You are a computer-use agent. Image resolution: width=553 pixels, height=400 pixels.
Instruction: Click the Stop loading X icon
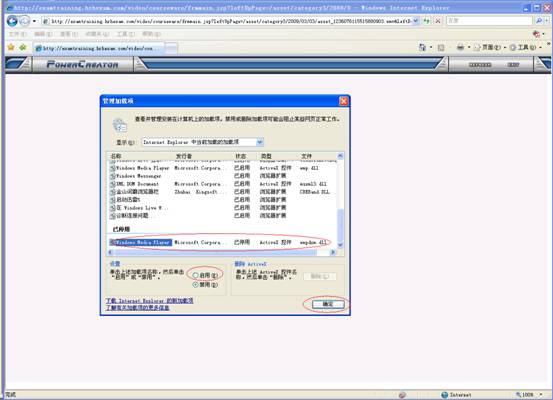[x=438, y=21]
